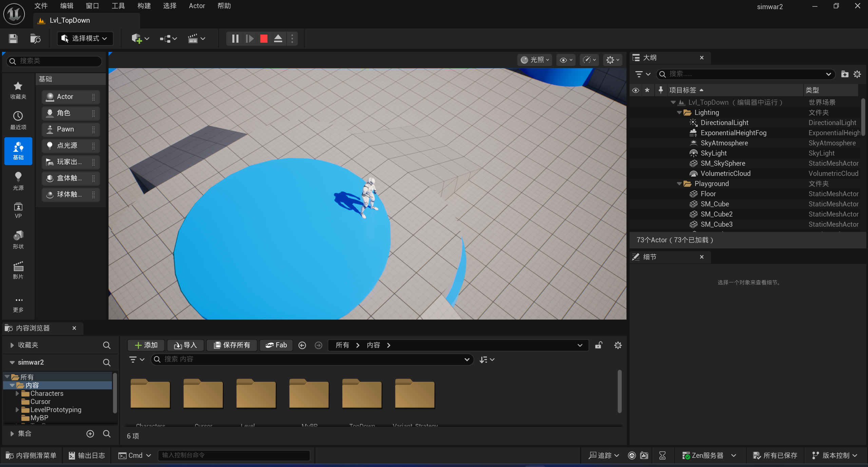This screenshot has height=467, width=868.
Task: Select the 点光源 point light actor
Action: pyautogui.click(x=70, y=145)
